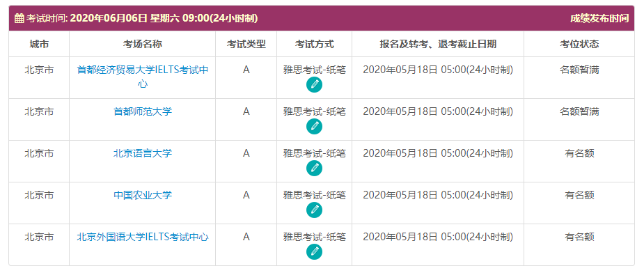This screenshot has height=273, width=644.
Task: Click pencil icon in 首都经济贸易大学 row
Action: [314, 85]
